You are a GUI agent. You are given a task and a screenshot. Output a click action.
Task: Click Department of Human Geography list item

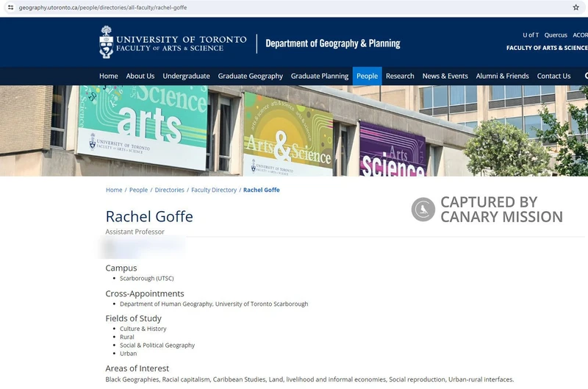pos(214,304)
